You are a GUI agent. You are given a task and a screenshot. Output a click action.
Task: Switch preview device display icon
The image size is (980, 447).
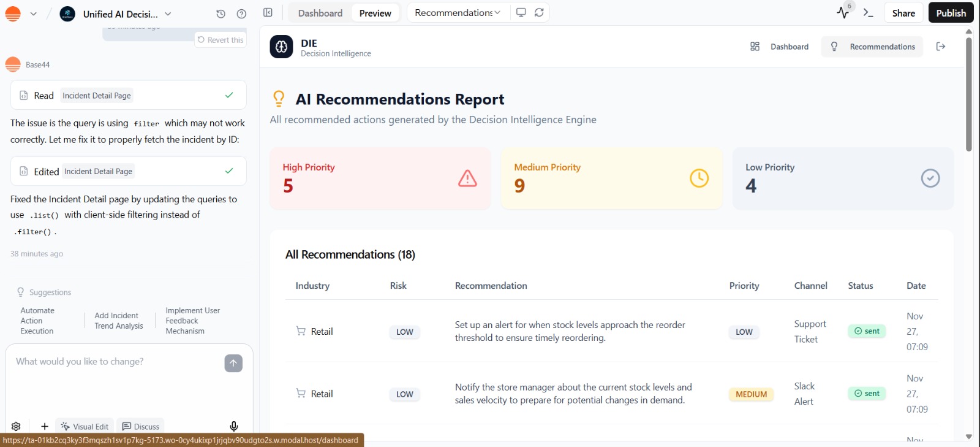pos(521,12)
